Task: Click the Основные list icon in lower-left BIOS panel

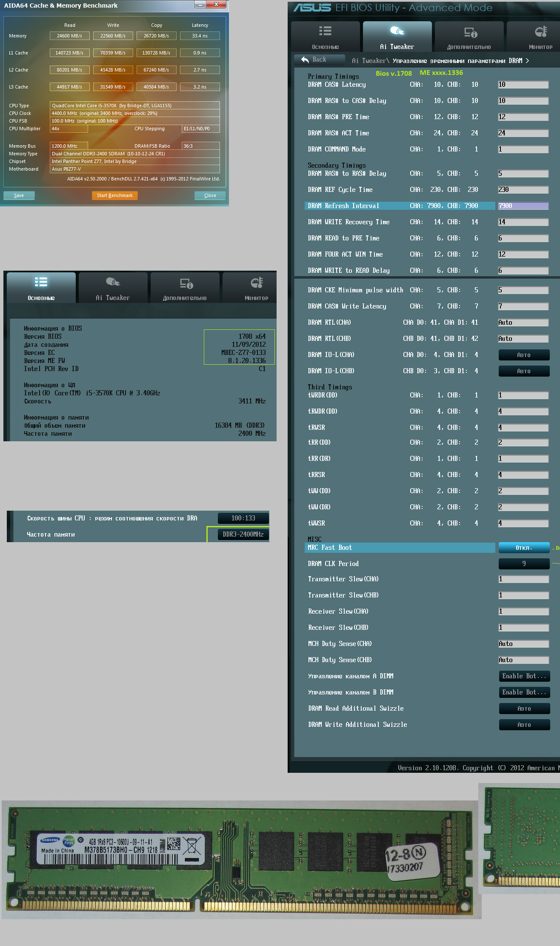Action: point(41,282)
